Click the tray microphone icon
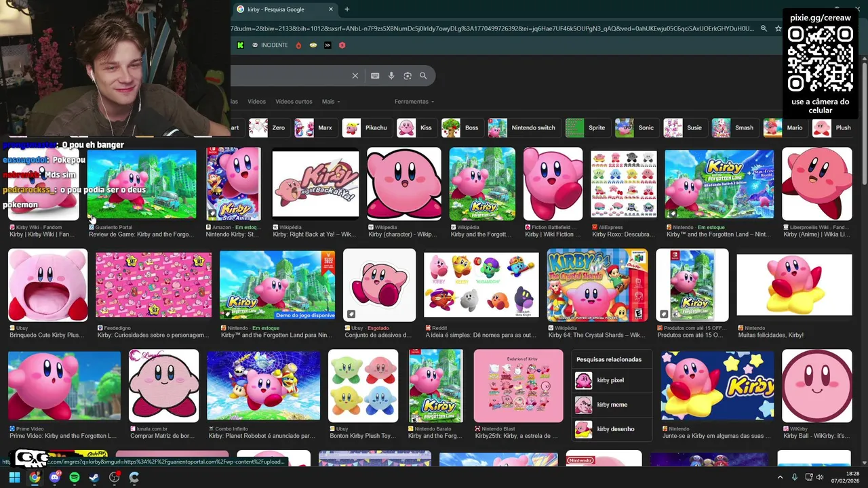Screen dimensions: 868x488 (795, 477)
